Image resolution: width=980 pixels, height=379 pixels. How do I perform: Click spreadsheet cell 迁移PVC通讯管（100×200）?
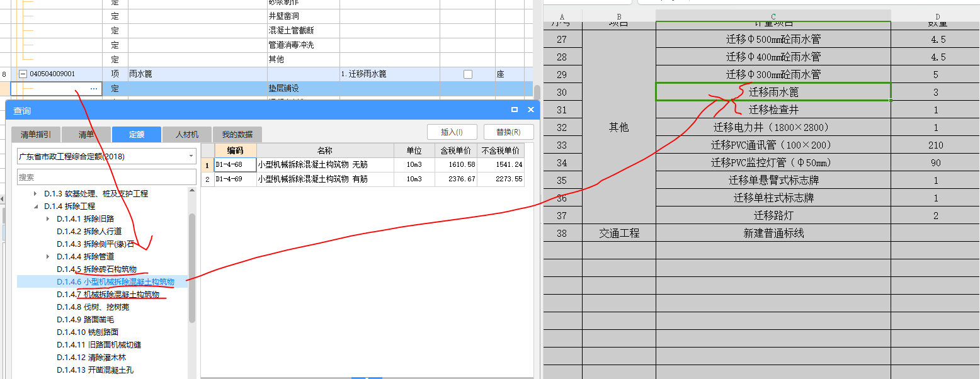point(773,145)
